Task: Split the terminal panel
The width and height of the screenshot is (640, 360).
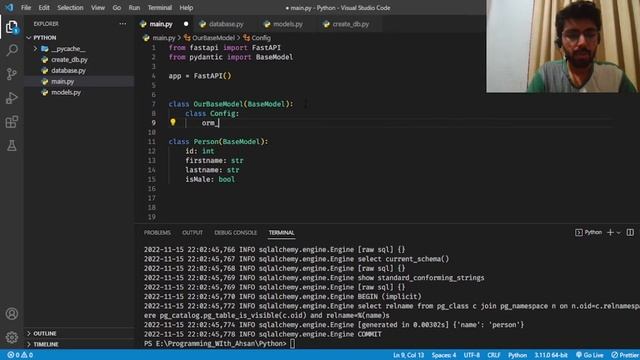Action: coord(630,232)
